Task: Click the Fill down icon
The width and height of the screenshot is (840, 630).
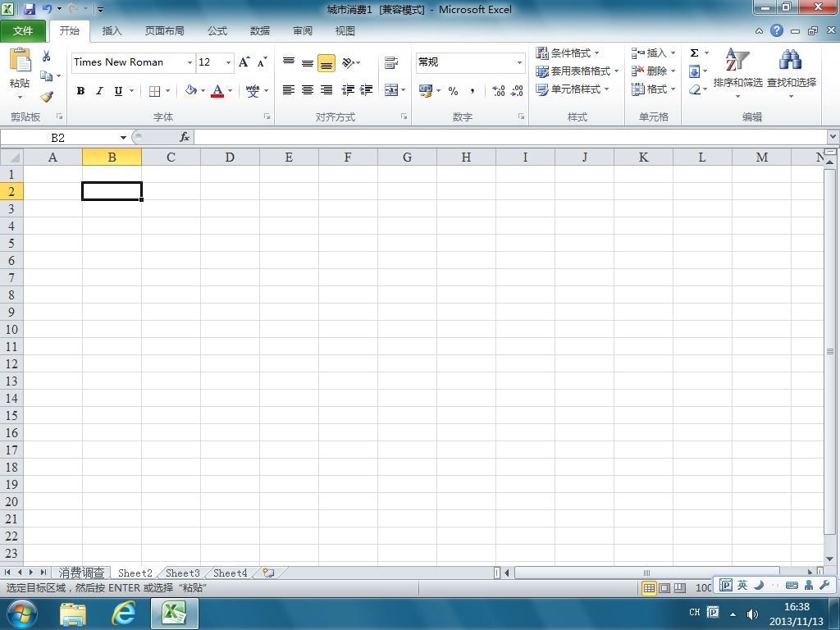Action: pos(694,71)
